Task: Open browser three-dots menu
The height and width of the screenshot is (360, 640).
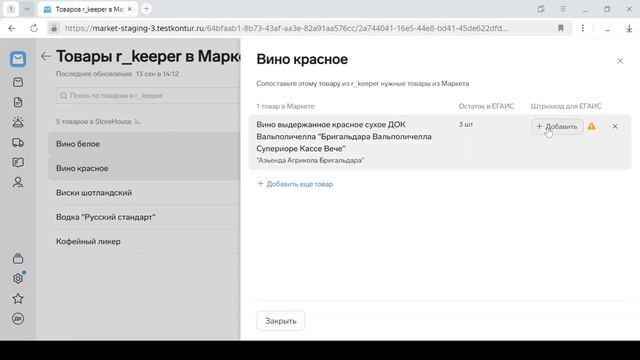Action: click(x=583, y=28)
